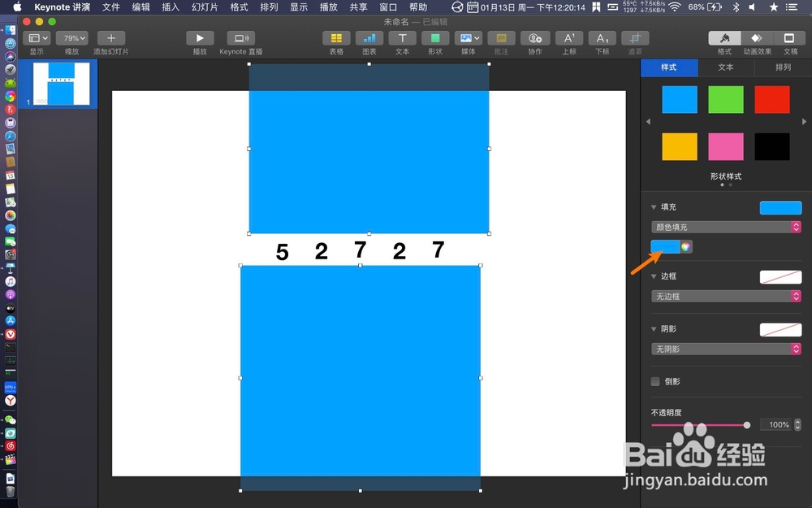Toggle the 倒影 reflection checkbox
Screen dimensions: 812x508
tap(655, 381)
